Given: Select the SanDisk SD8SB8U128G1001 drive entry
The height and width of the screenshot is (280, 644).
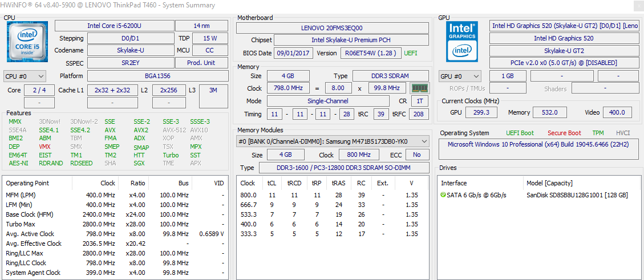Looking at the screenshot, I should coord(577,195).
